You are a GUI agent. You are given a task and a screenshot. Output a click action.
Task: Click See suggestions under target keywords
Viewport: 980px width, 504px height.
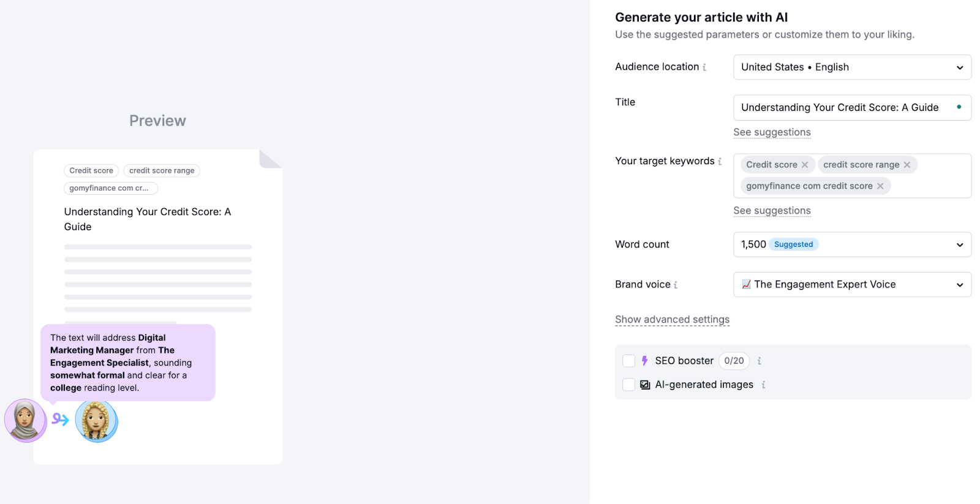pos(772,211)
